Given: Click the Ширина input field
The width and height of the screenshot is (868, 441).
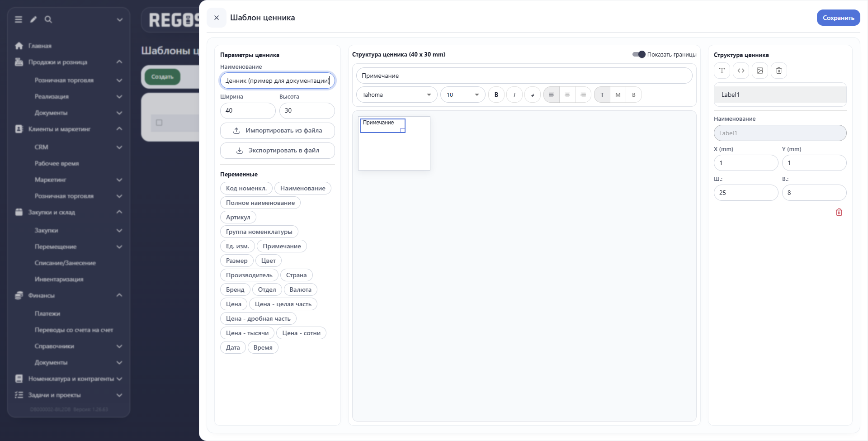Looking at the screenshot, I should click(248, 110).
